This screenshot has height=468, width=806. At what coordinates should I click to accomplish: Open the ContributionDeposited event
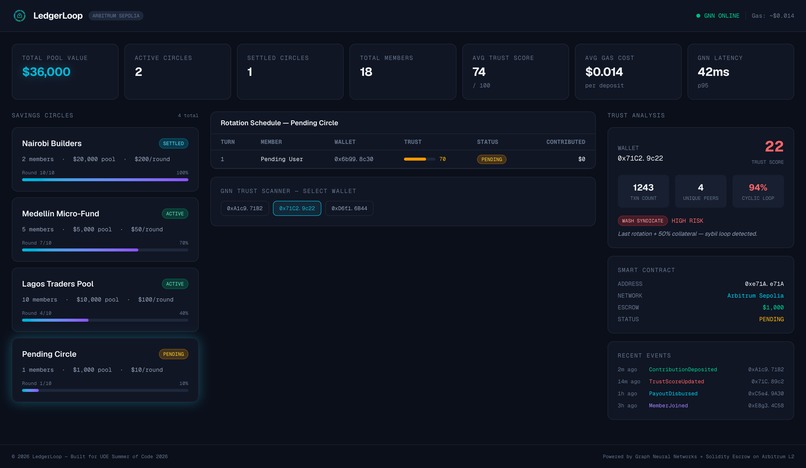pyautogui.click(x=683, y=370)
